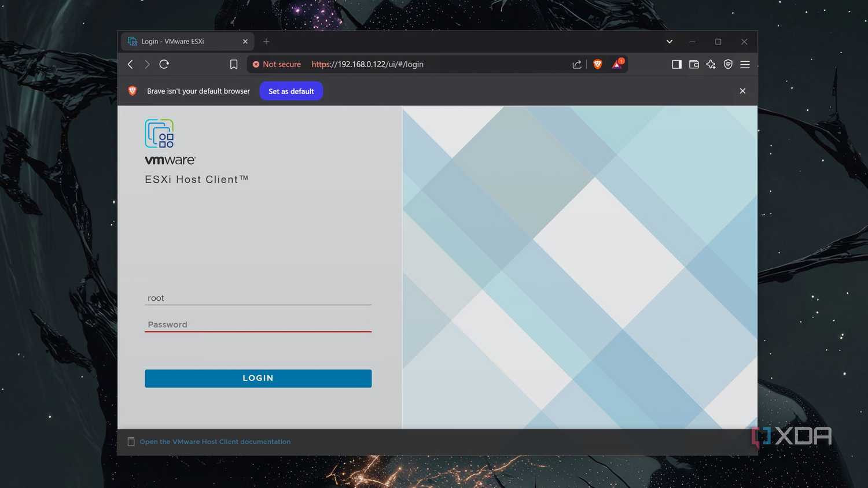
Task: Click the address bar URL text
Action: [367, 64]
